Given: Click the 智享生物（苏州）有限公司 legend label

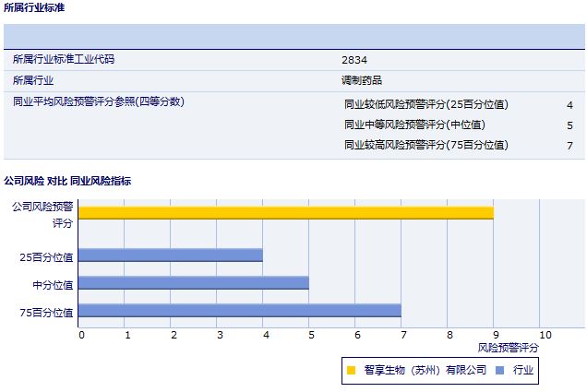Looking at the screenshot, I should tap(425, 370).
